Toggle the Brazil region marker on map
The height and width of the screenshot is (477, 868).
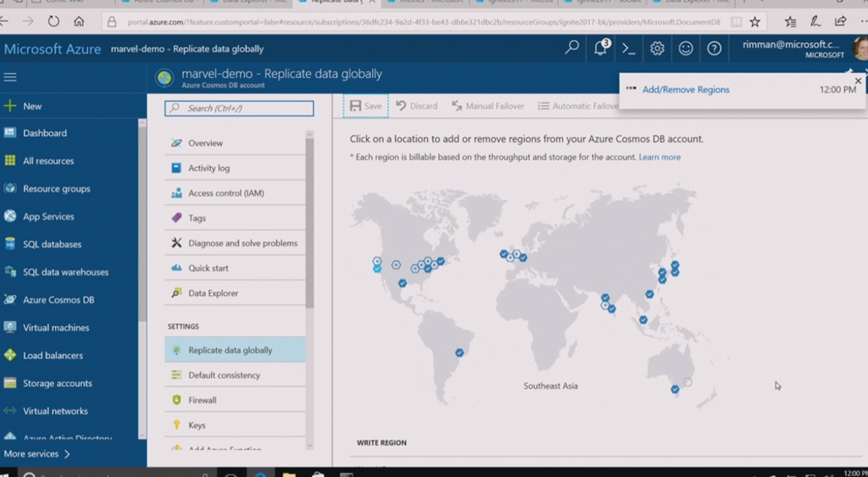(x=459, y=352)
